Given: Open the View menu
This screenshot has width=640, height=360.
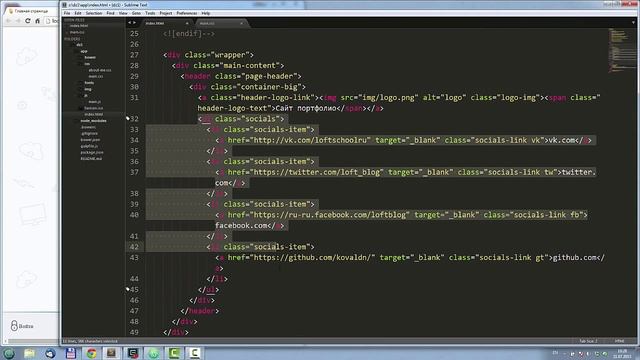Looking at the screenshot, I should click(x=123, y=13).
